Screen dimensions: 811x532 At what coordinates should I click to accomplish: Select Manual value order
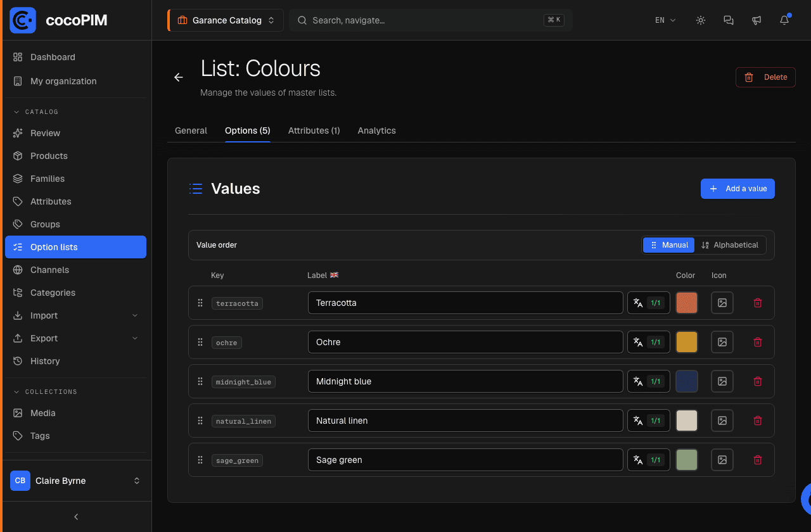pos(669,245)
